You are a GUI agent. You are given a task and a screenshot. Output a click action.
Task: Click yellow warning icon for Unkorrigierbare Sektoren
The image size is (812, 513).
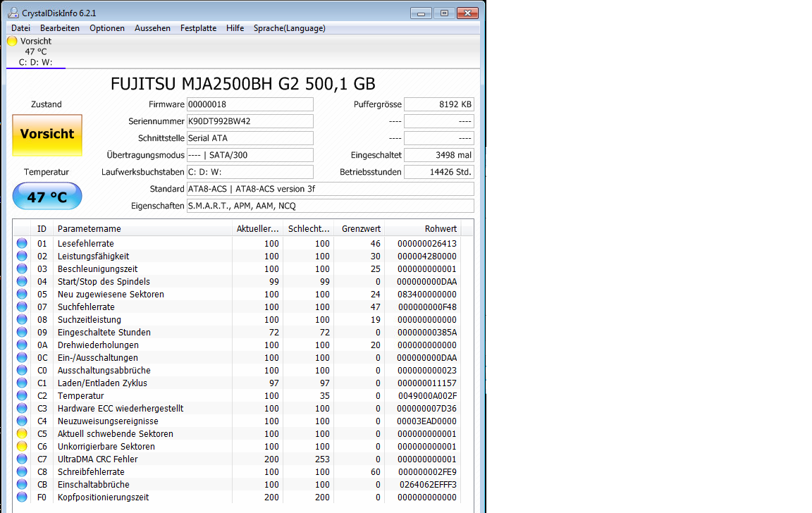pyautogui.click(x=22, y=446)
